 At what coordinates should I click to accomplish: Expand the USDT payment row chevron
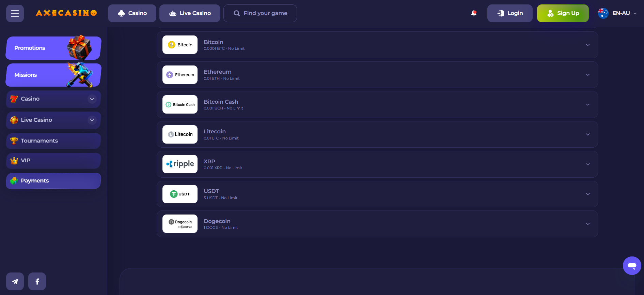click(x=588, y=194)
